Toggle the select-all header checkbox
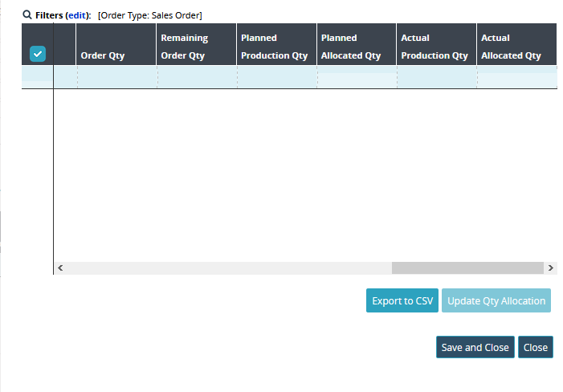 point(38,54)
